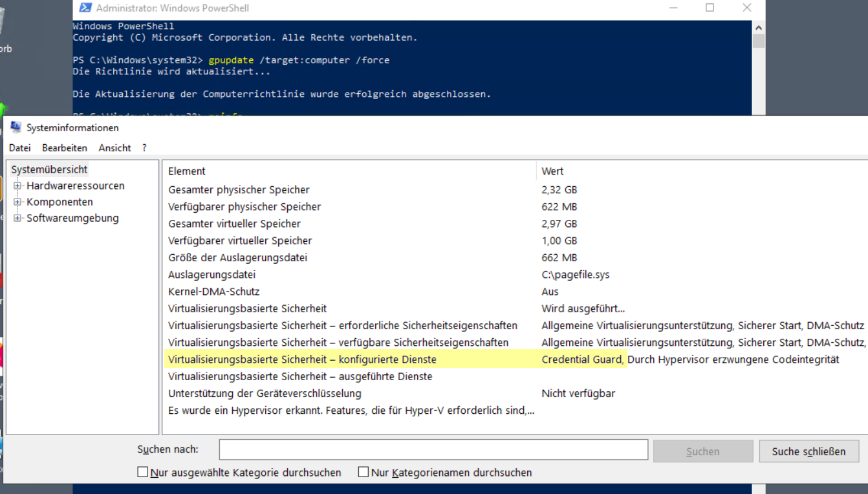
Task: Click the PowerShell icon in title bar
Action: 84,8
